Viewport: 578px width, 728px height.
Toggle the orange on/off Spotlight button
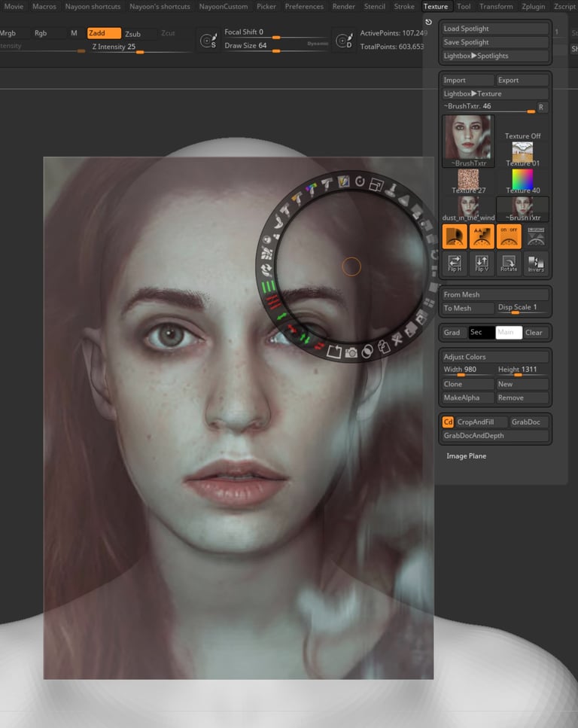509,236
